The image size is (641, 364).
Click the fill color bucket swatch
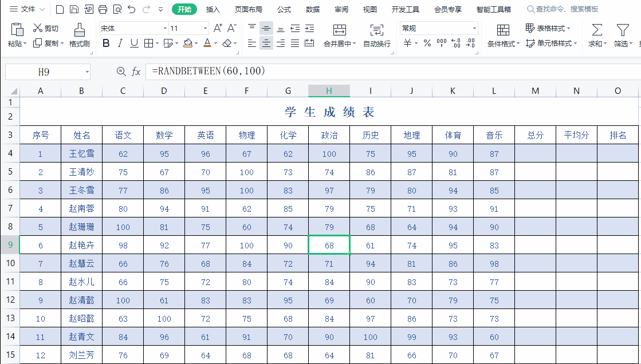click(x=188, y=43)
